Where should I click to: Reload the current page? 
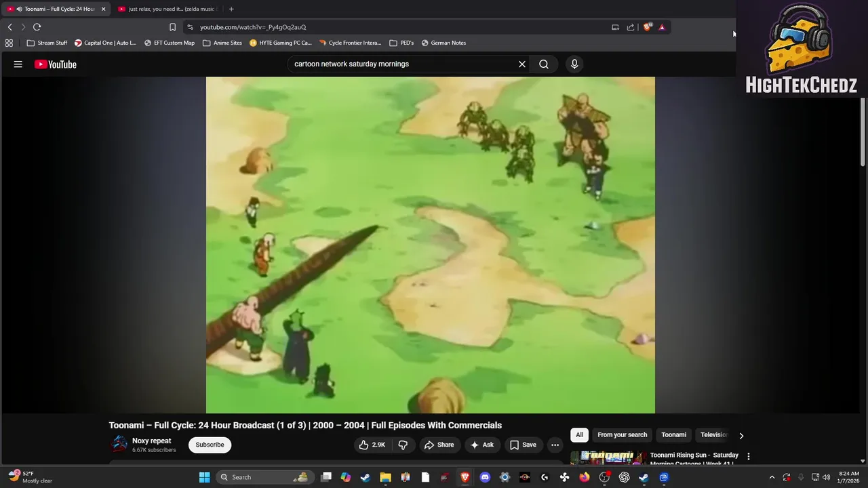point(37,27)
